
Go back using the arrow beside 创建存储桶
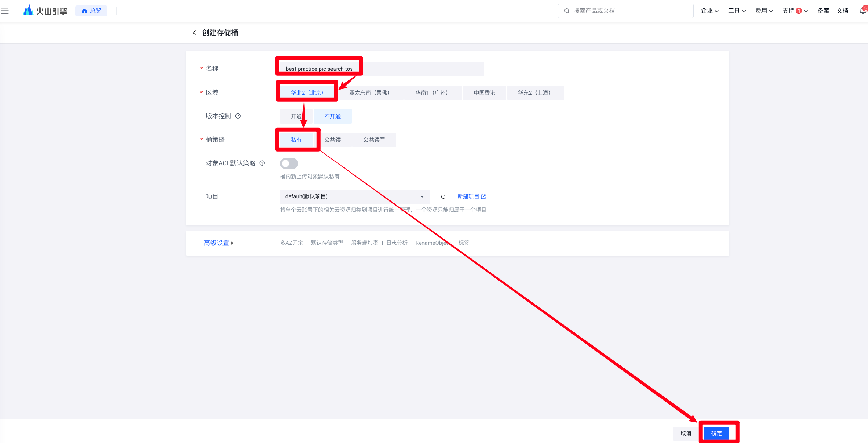194,33
